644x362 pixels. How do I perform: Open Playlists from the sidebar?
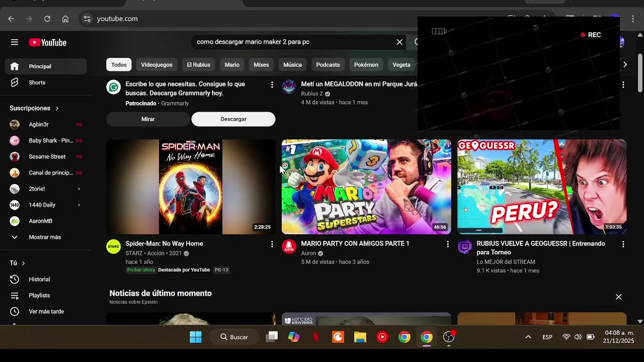point(46,295)
